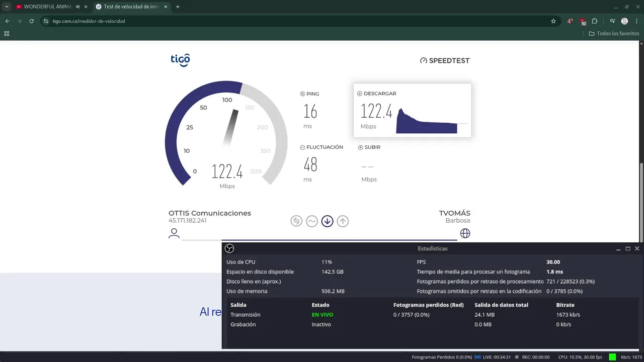Click the Uso de CPU value 11%
Viewport: 644px width, 362px height.
tap(327, 262)
